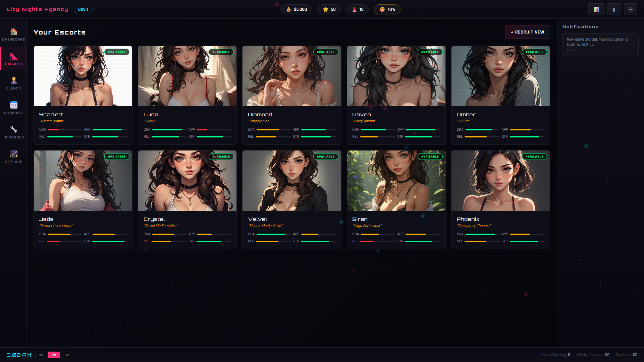
Task: Select the Escorts high-heel icon
Action: click(x=13, y=56)
